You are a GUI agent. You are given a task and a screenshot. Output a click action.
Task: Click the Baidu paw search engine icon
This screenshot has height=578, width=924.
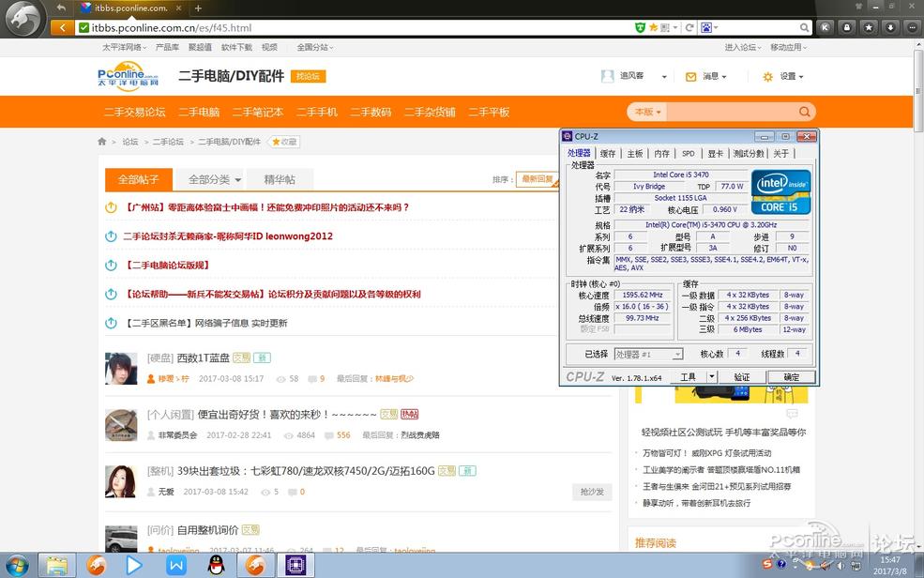click(706, 28)
